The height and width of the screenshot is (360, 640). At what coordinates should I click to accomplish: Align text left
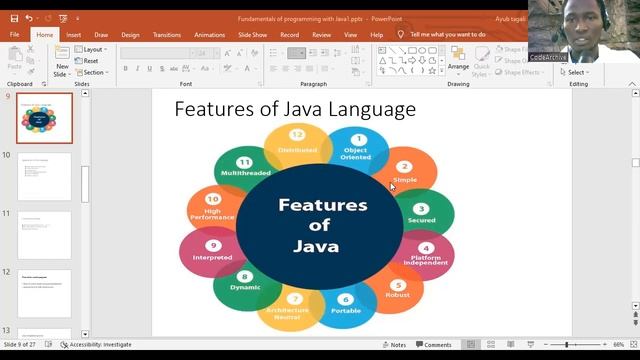click(x=273, y=69)
